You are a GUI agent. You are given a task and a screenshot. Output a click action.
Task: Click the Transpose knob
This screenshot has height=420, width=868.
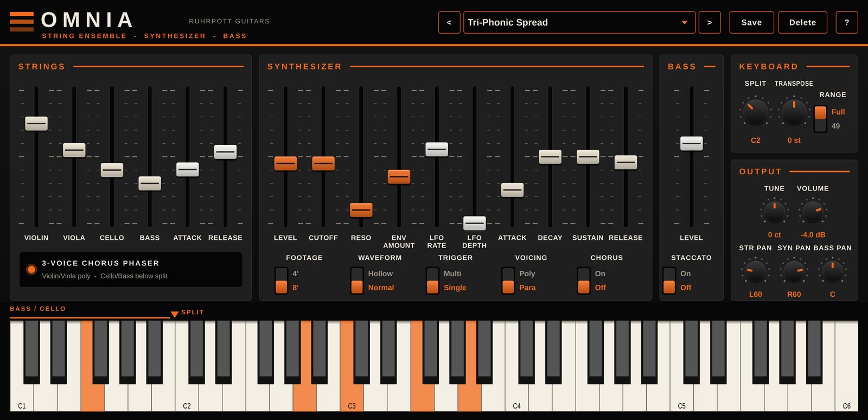[794, 112]
